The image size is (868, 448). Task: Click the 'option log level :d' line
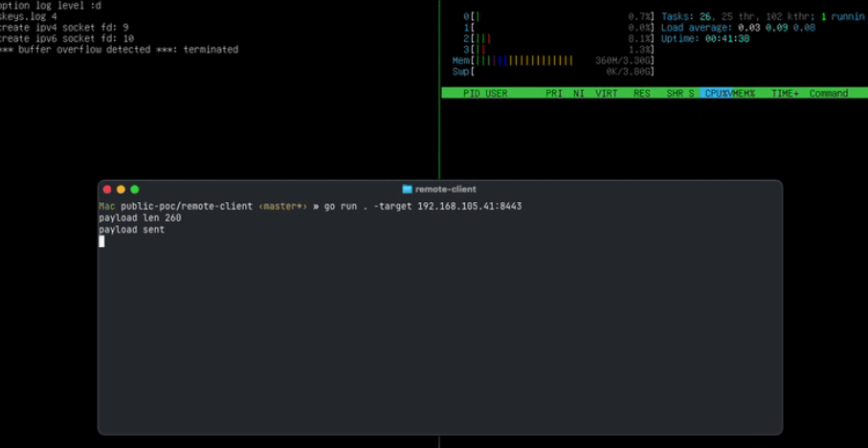click(51, 6)
